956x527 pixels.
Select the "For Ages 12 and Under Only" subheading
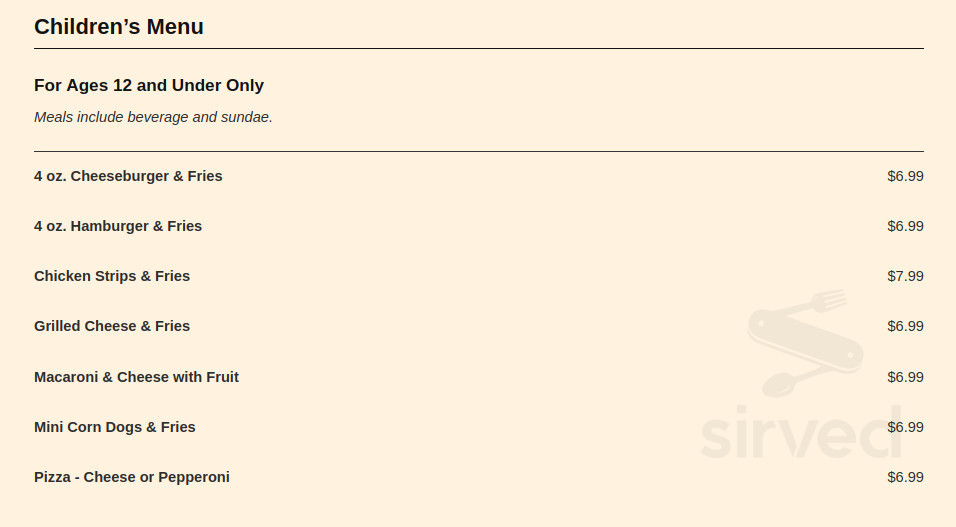point(149,85)
